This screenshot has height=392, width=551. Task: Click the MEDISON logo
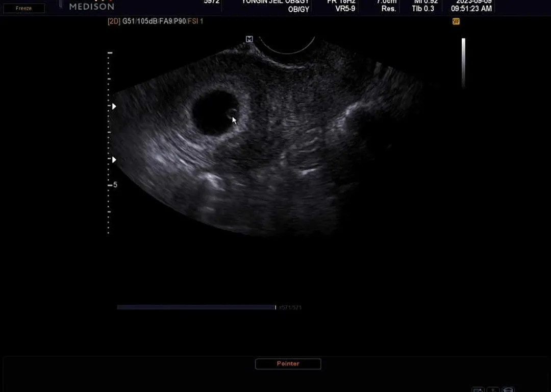(91, 6)
